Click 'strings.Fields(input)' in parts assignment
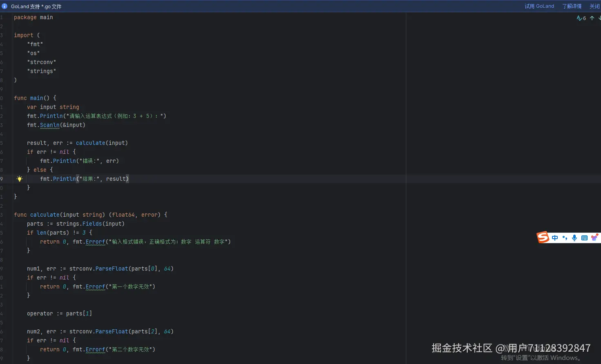601x364 pixels. click(x=91, y=224)
